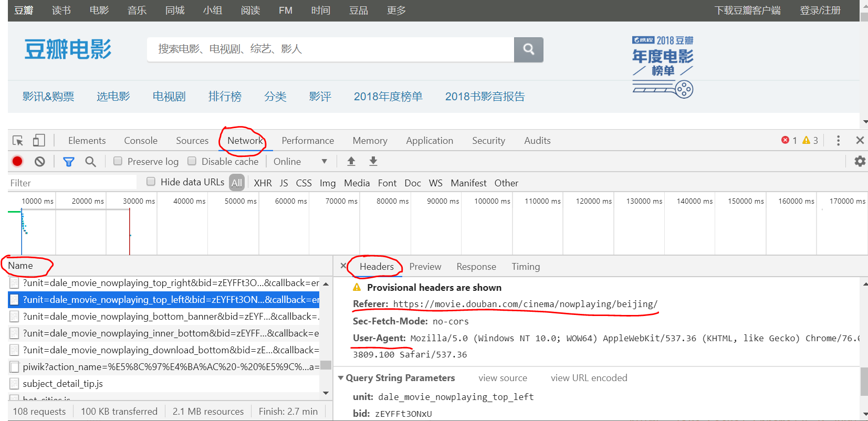This screenshot has height=421, width=868.
Task: Switch to the Console tab
Action: tap(141, 141)
